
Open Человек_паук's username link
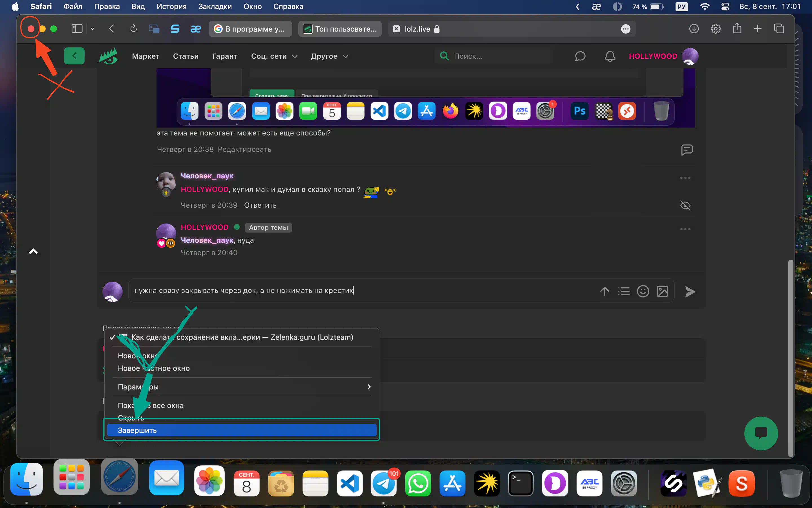coord(207,176)
